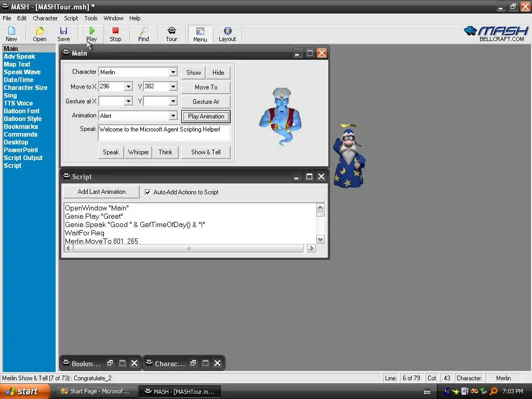Click the Whisper button
Viewport: 532px width, 399px height.
coord(138,152)
